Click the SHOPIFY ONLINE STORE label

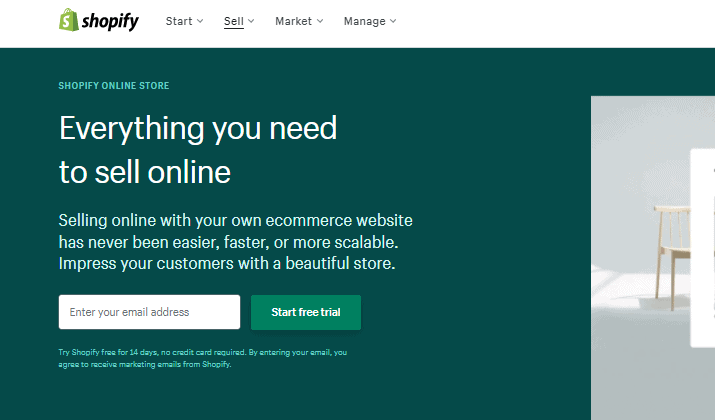click(x=114, y=86)
